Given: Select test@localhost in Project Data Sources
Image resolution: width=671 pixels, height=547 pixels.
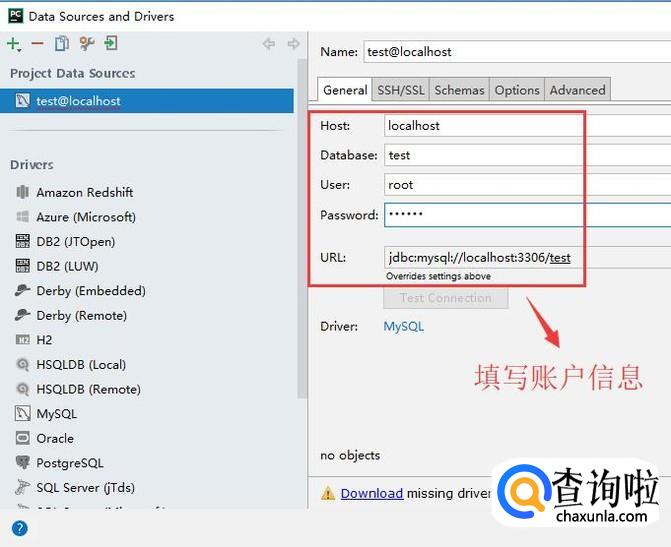Looking at the screenshot, I should 147,101.
